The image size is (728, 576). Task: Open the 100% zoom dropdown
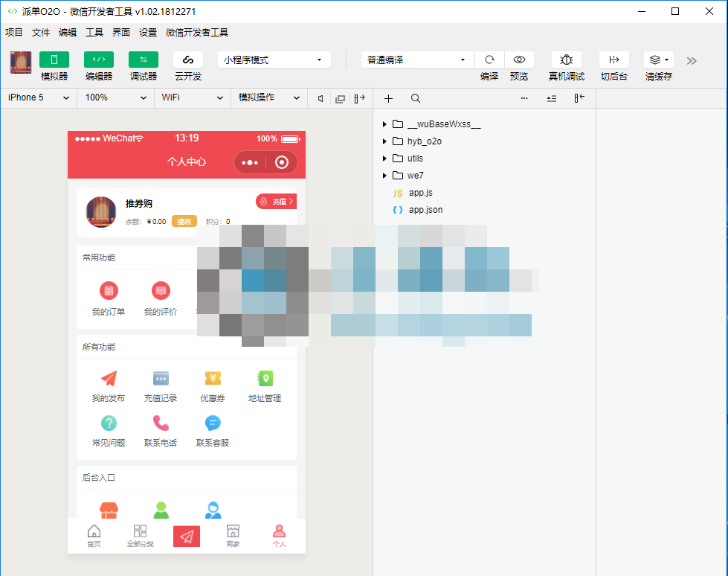pyautogui.click(x=115, y=97)
